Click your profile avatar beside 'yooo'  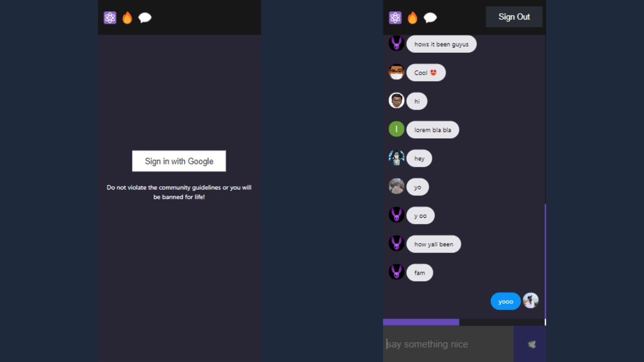pyautogui.click(x=531, y=301)
